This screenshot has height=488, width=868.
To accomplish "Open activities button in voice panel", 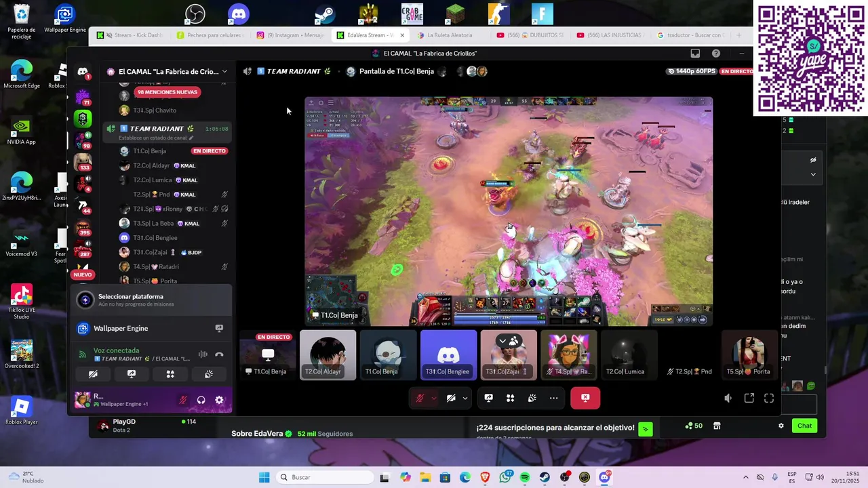I will 170,373.
